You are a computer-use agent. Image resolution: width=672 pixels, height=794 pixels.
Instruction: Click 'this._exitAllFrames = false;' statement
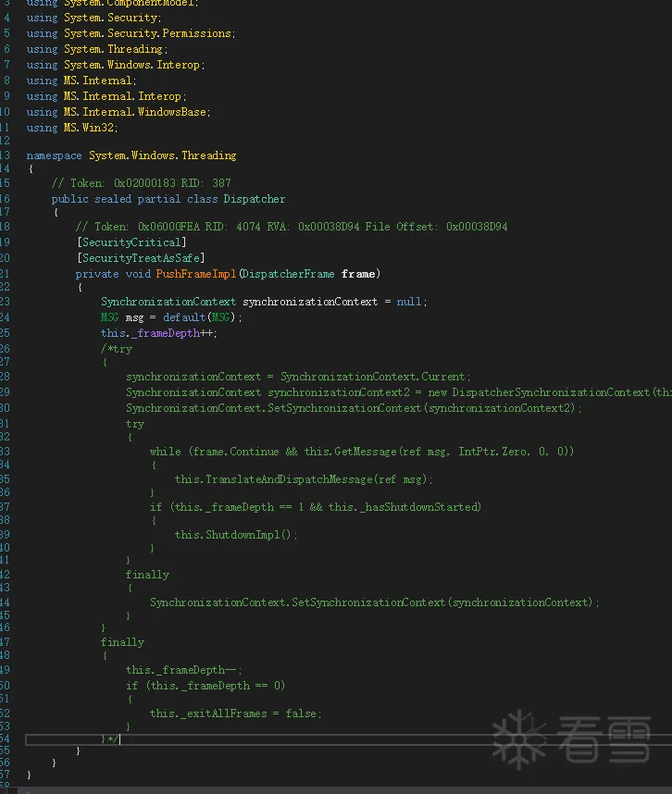coord(235,713)
